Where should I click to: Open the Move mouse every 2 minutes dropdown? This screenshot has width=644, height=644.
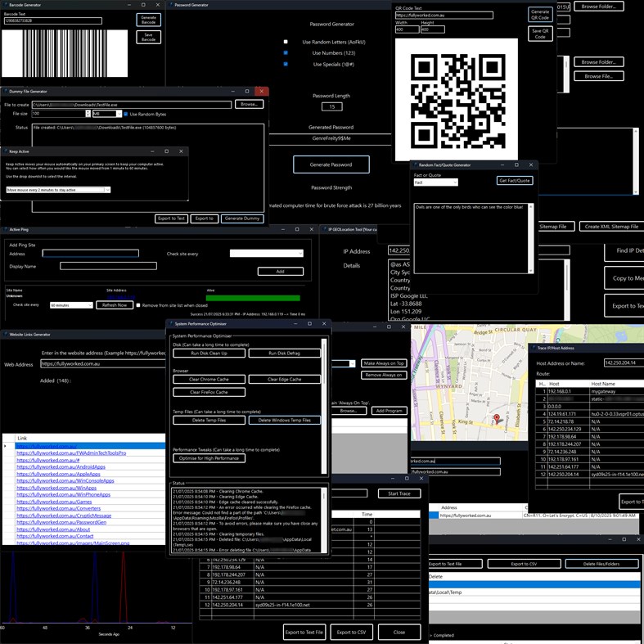[58, 190]
